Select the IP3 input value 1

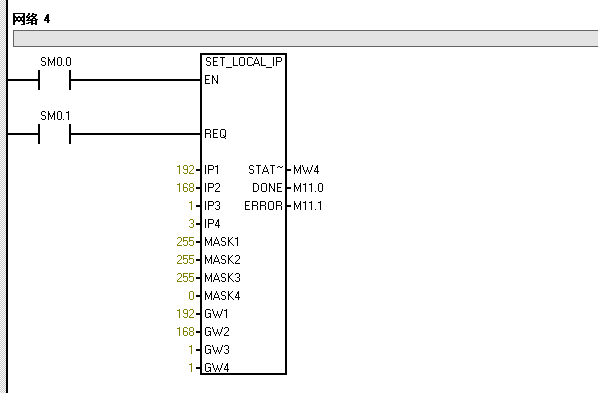coord(191,206)
